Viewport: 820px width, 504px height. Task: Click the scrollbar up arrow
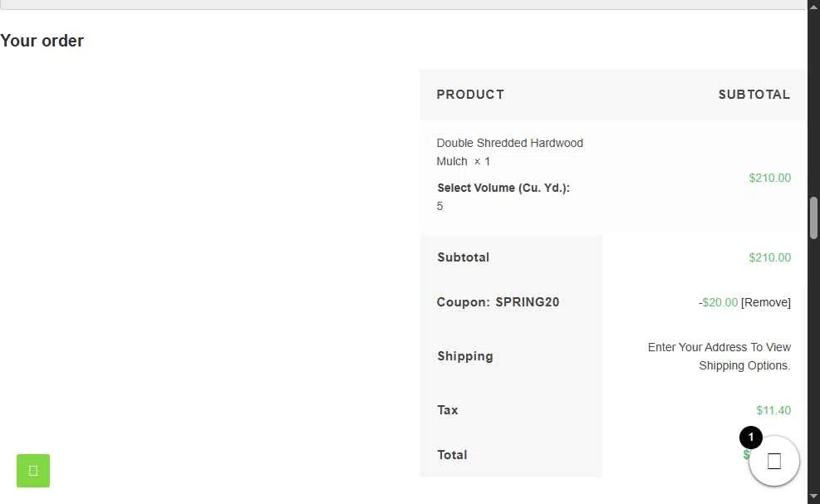pyautogui.click(x=813, y=6)
